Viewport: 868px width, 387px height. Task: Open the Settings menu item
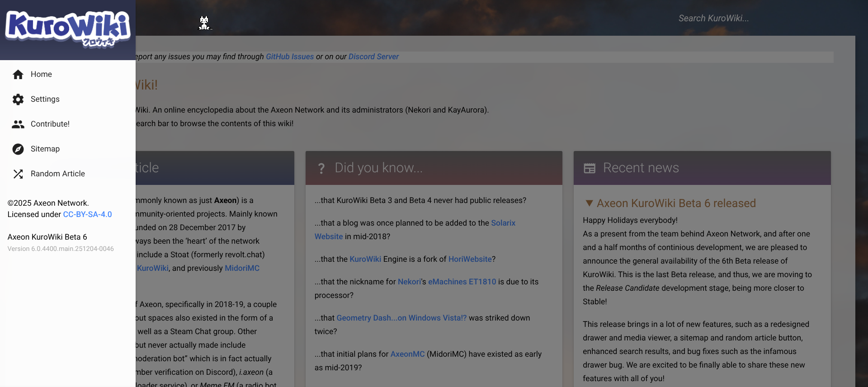click(x=68, y=99)
